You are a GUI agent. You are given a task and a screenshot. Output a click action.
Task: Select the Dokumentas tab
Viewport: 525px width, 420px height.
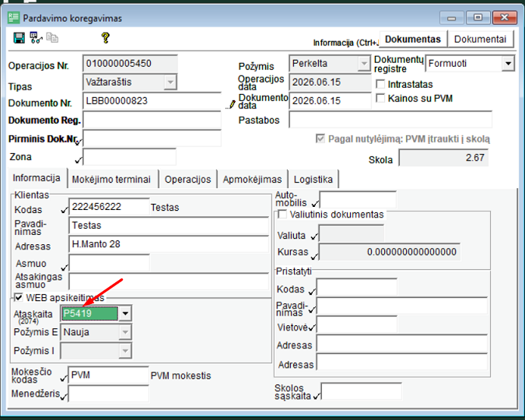coord(413,39)
